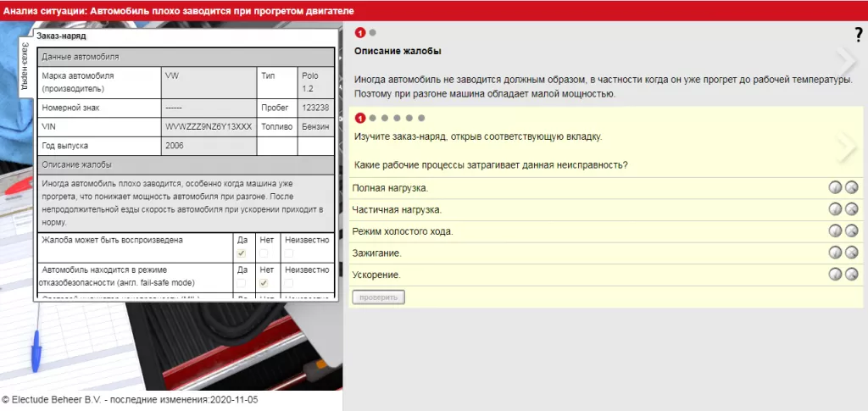Toggle 'Да' checkbox for fail-safe mode row
Screen dimensions: 868x411
click(x=242, y=283)
